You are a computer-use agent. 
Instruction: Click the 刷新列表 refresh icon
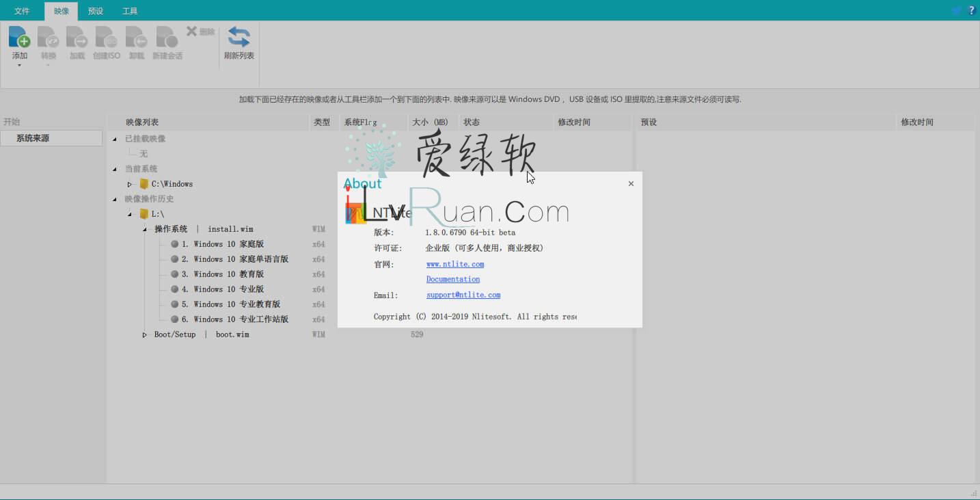tap(239, 37)
